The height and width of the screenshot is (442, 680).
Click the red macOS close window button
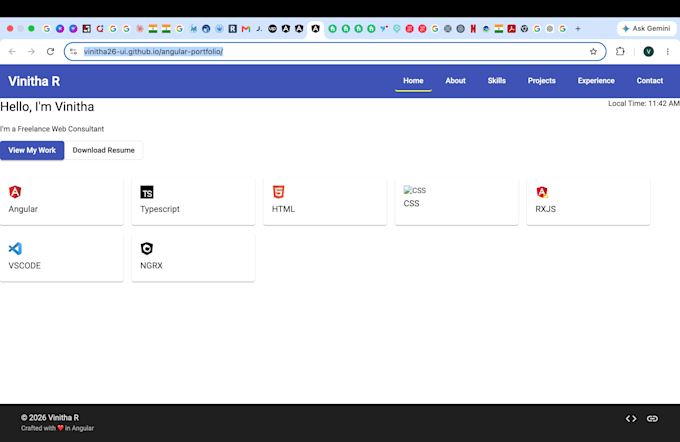[x=10, y=29]
